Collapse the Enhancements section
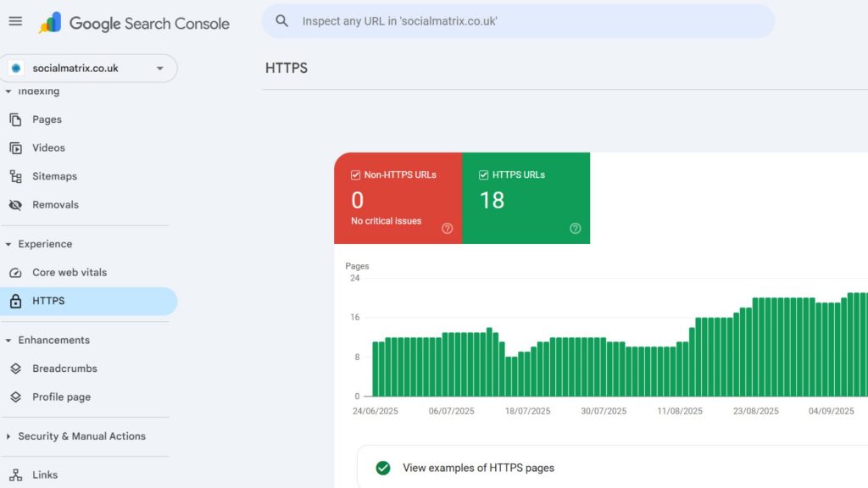Screen dimensions: 868x488 [8, 340]
